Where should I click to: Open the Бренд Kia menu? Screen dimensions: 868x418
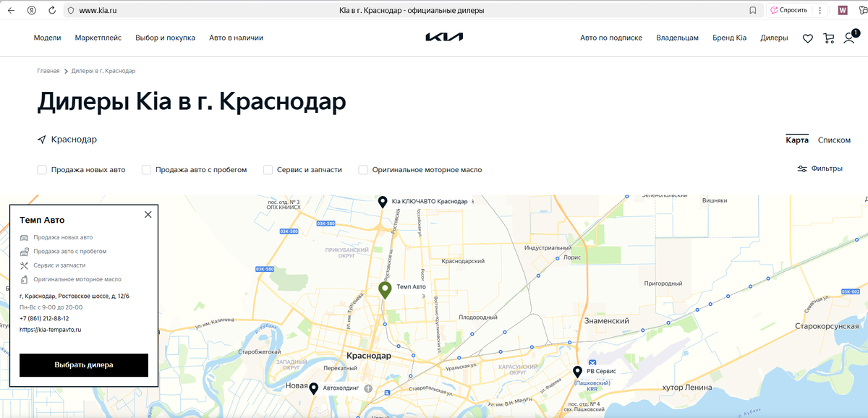point(729,38)
